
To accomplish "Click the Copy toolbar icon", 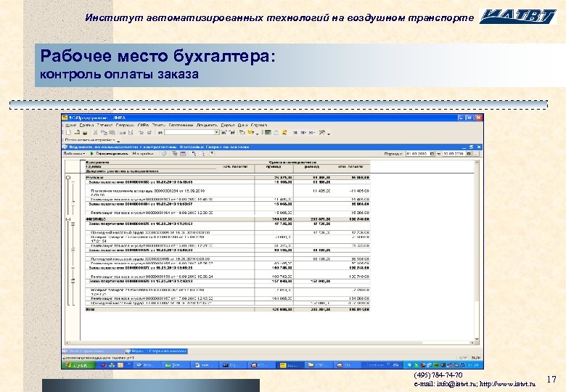I will tap(104, 133).
